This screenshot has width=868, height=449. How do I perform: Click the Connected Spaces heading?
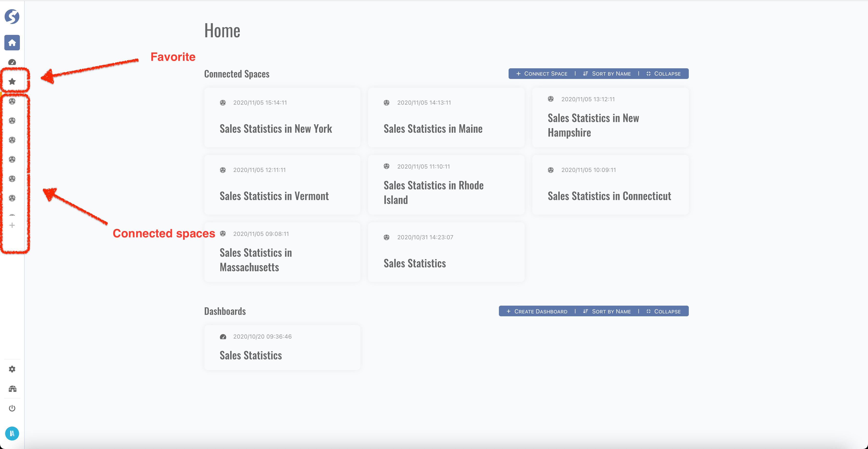(x=237, y=74)
